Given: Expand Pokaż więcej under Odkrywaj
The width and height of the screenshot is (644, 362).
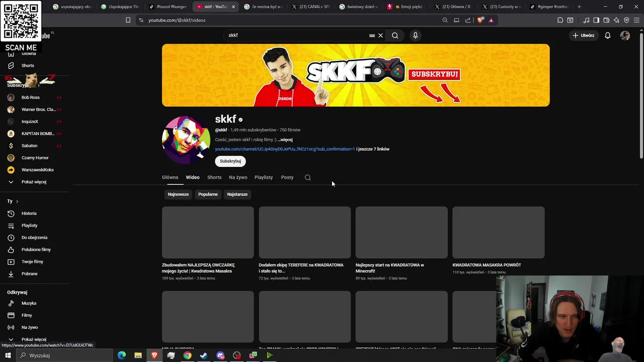Looking at the screenshot, I should [34, 339].
